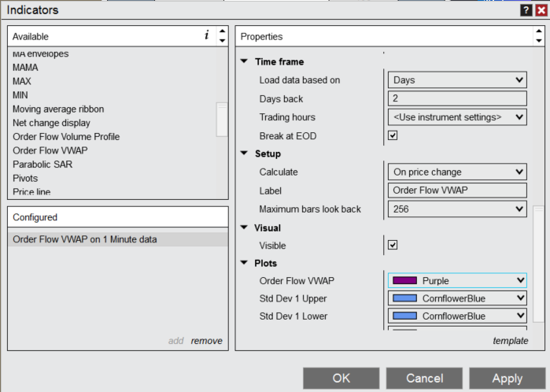Click Std Dev 1 Lower CornflowerBlue swatch
This screenshot has height=392, width=550.
[404, 316]
